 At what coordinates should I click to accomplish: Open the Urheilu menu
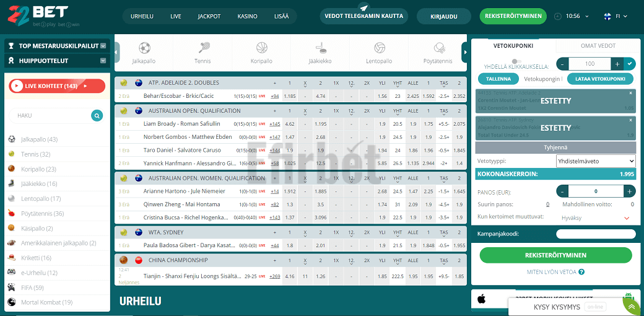[x=142, y=17]
